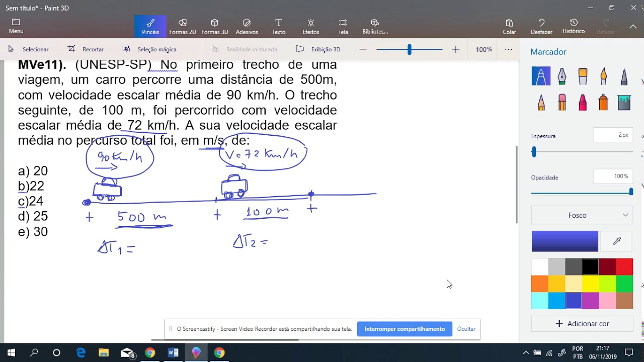Open the Formas 2D tab

(183, 27)
